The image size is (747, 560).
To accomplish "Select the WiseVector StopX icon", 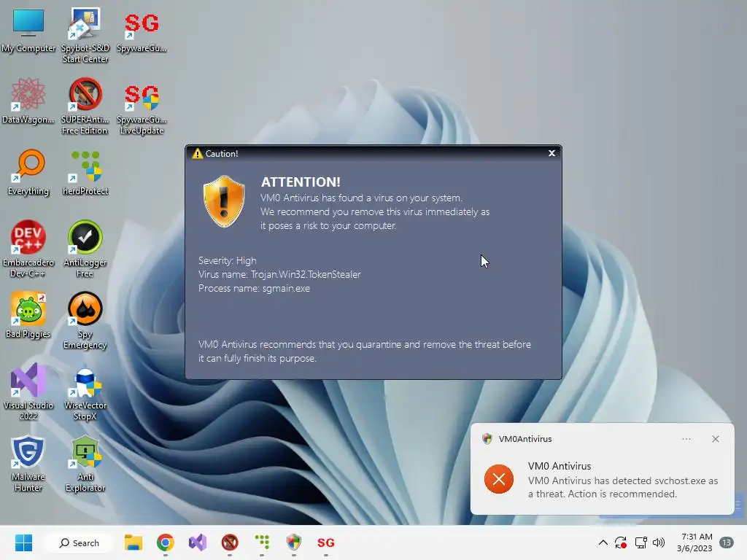I will pyautogui.click(x=85, y=394).
